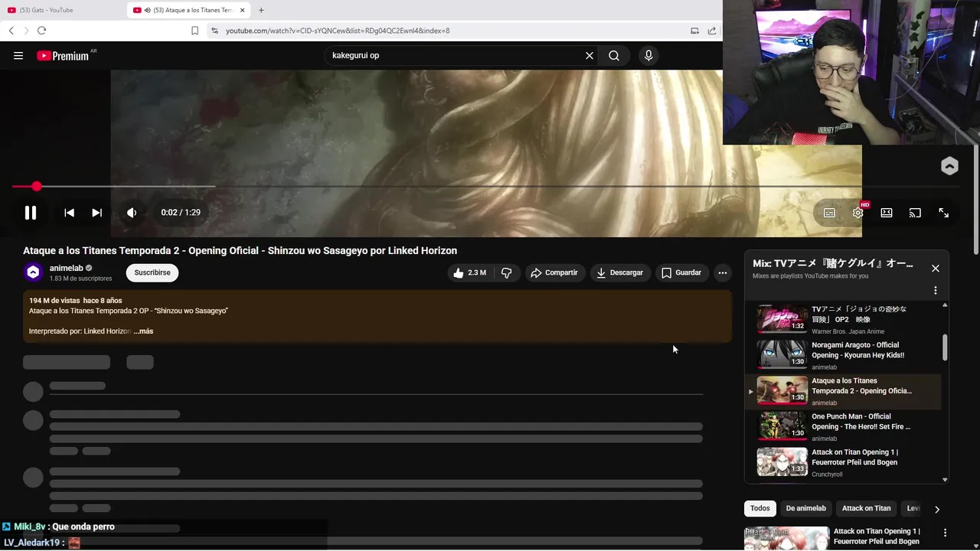Close the Mix playlist panel
The width and height of the screenshot is (980, 551).
point(935,268)
